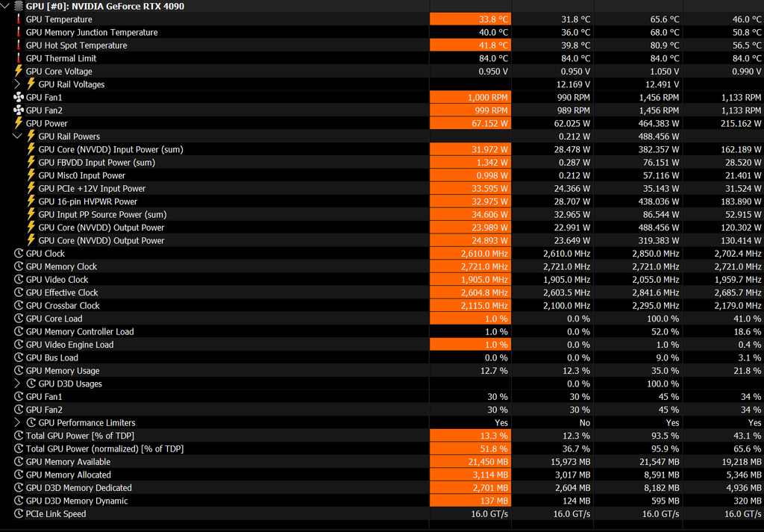Click the 215.162 W average GPU Power value
764x532 pixels.
pos(741,124)
